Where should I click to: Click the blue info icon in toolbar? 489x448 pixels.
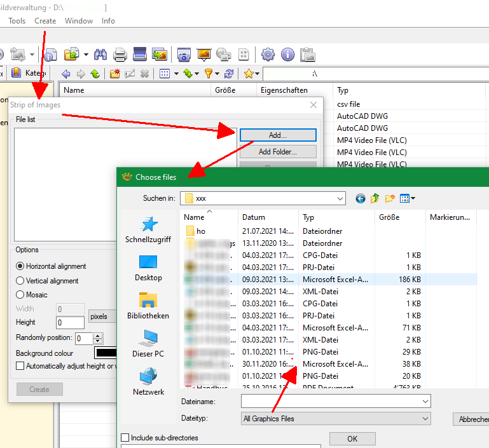click(287, 55)
